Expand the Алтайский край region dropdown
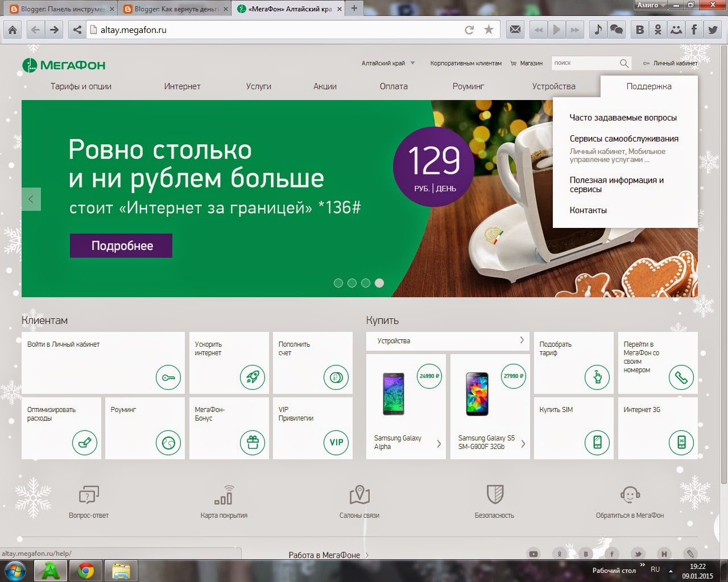The height and width of the screenshot is (582, 728). point(412,63)
